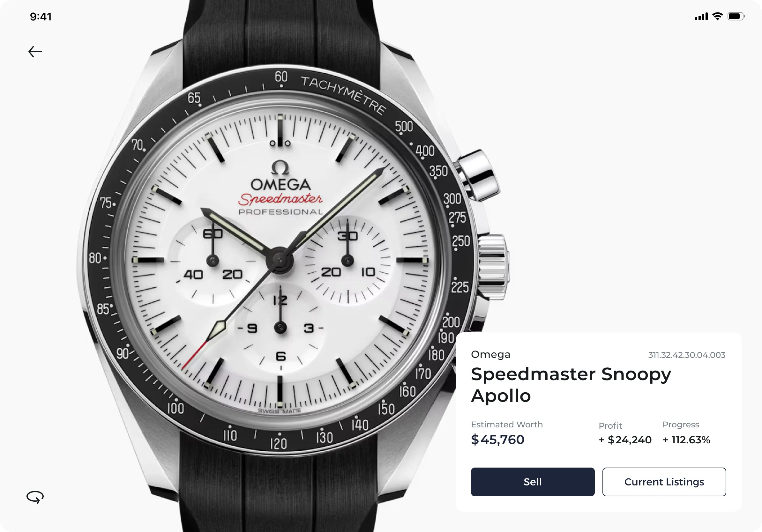This screenshot has width=762, height=532.
Task: Click the Omega logo on watch dial
Action: click(280, 176)
